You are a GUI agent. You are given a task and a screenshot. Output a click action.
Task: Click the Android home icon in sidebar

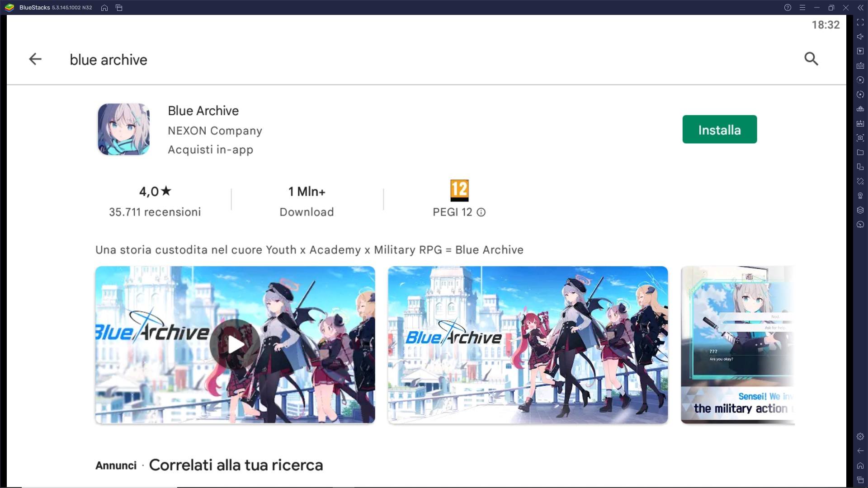860,465
